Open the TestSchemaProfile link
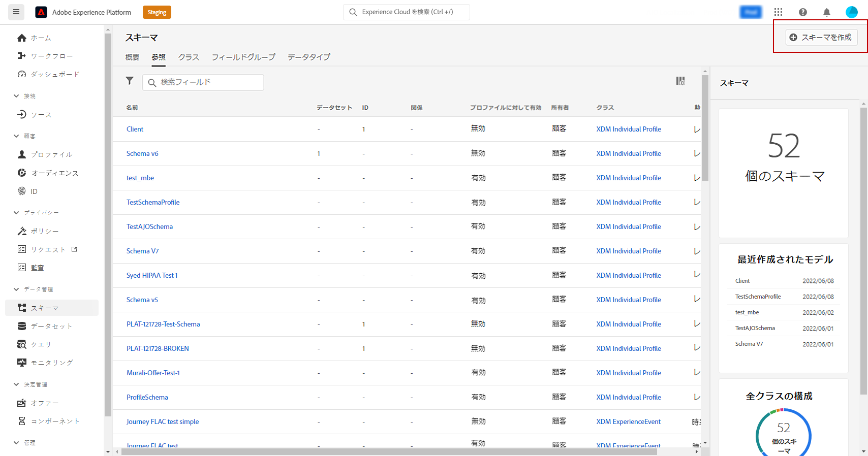Image resolution: width=868 pixels, height=456 pixels. tap(153, 202)
